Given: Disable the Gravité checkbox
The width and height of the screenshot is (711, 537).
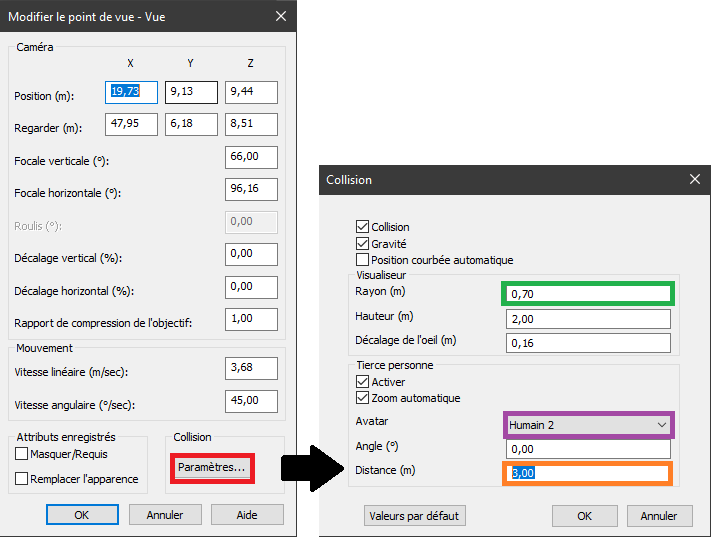Looking at the screenshot, I should [362, 243].
